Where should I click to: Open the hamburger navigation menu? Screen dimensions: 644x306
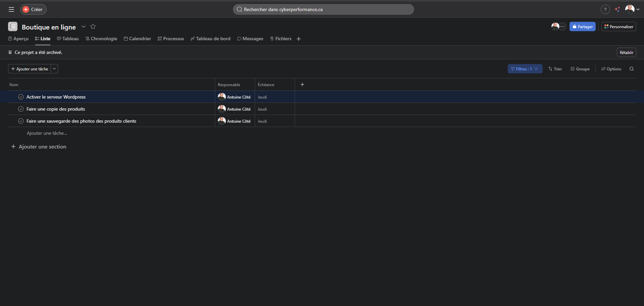coord(11,9)
